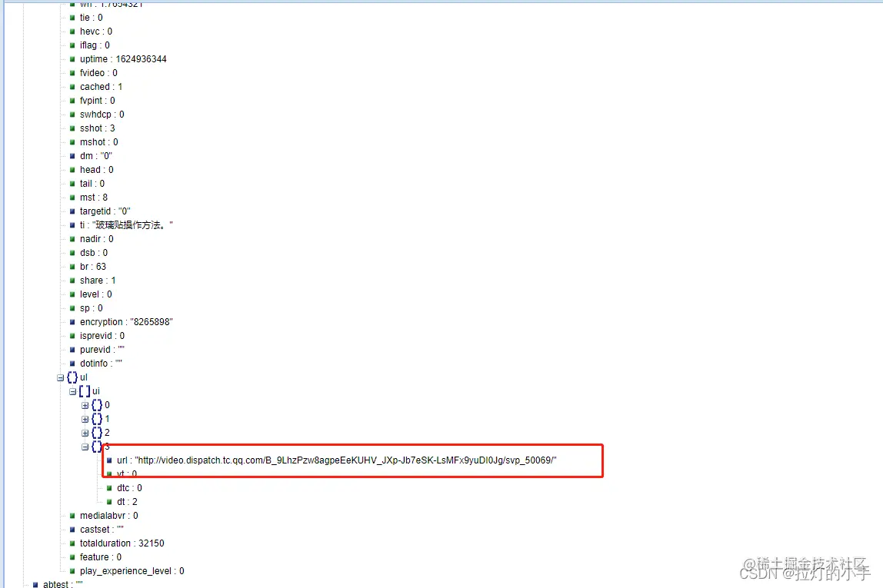
Task: Collapse the ui array node
Action: 72,392
